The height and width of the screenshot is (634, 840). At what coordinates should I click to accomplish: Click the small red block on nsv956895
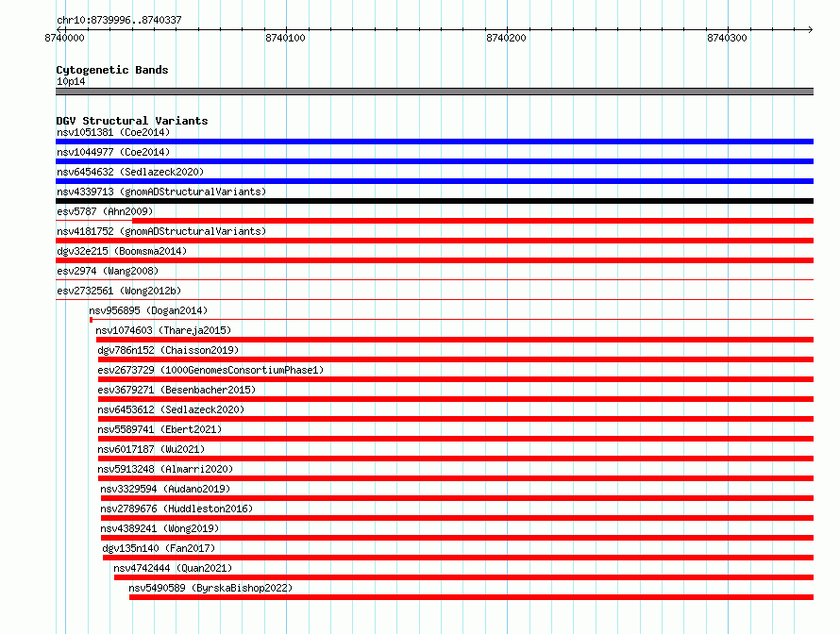[x=91, y=320]
